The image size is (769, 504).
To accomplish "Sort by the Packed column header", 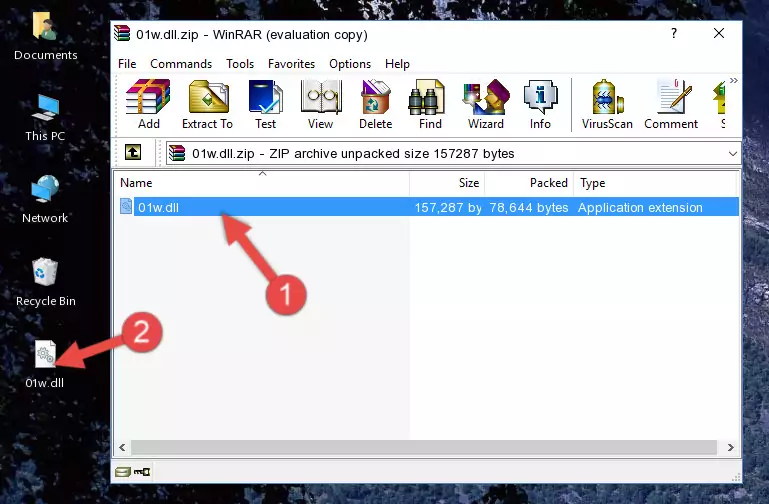I will tap(529, 182).
